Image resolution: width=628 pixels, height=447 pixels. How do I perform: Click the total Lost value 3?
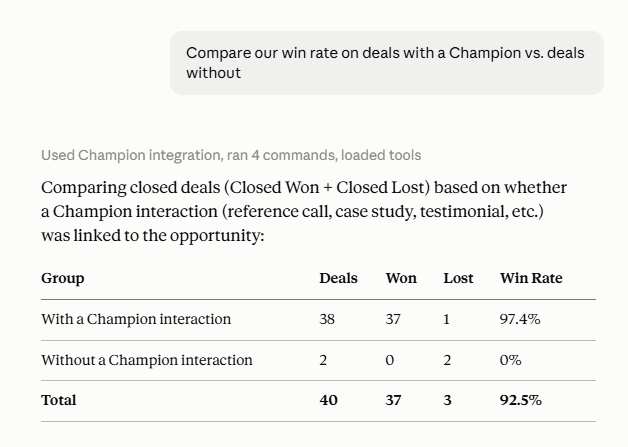(x=447, y=400)
